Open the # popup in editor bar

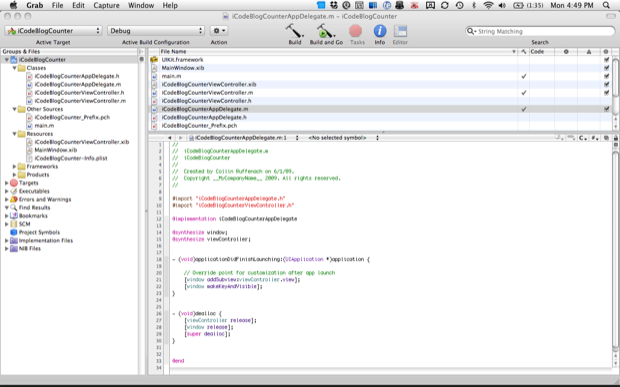(x=595, y=138)
